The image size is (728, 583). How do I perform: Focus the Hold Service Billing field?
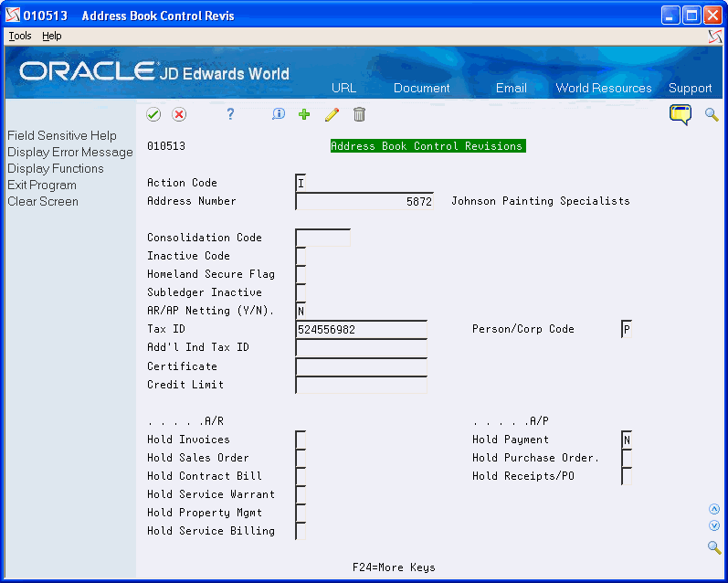(x=301, y=531)
